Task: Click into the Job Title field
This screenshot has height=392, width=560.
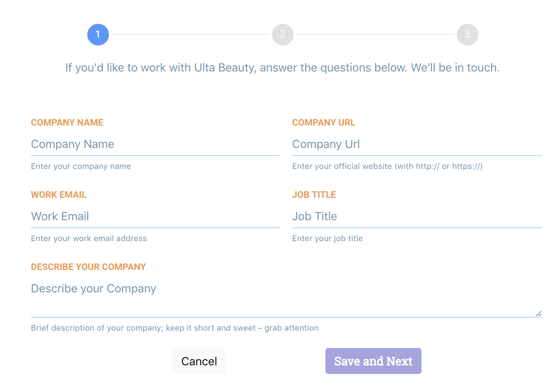Action: pos(417,217)
